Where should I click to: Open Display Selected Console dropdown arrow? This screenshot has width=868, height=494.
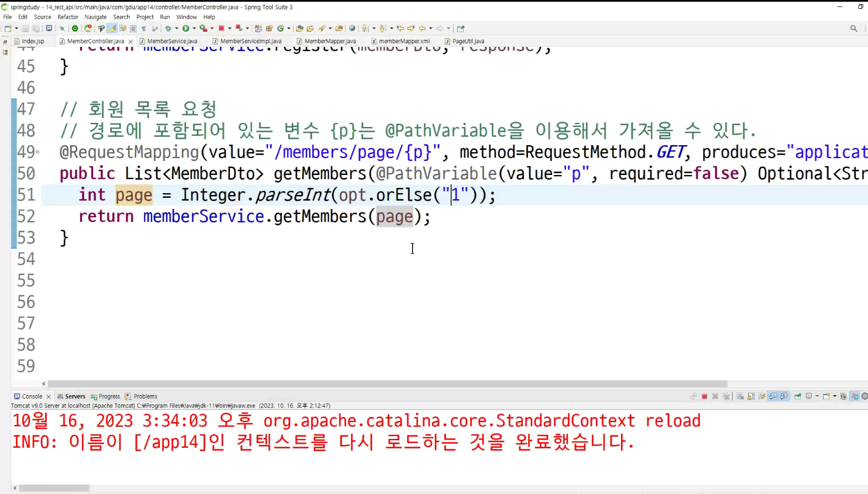pos(817,396)
